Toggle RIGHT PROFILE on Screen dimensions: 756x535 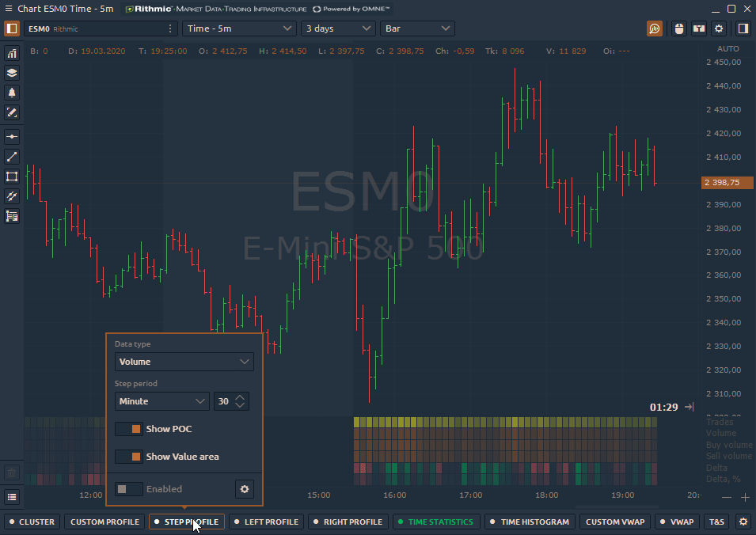pos(348,522)
